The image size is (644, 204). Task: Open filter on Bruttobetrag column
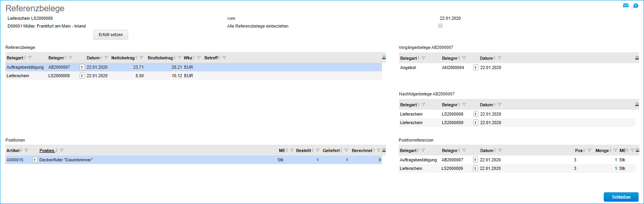coord(180,58)
